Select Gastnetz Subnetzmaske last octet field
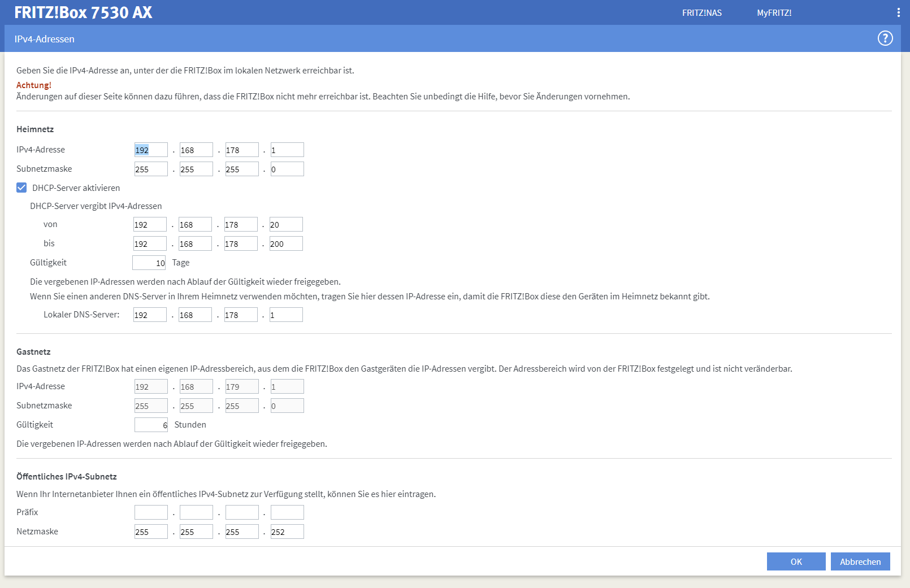The width and height of the screenshot is (910, 588). point(287,406)
